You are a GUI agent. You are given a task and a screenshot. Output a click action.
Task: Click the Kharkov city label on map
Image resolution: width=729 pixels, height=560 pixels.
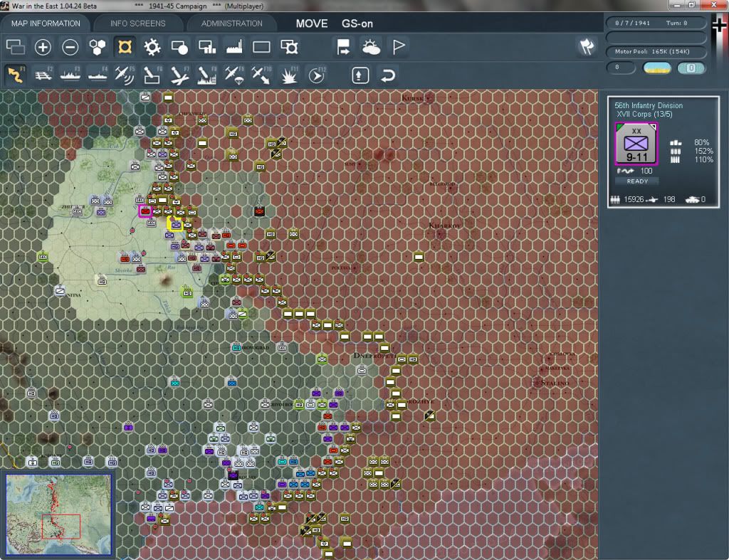pos(445,226)
